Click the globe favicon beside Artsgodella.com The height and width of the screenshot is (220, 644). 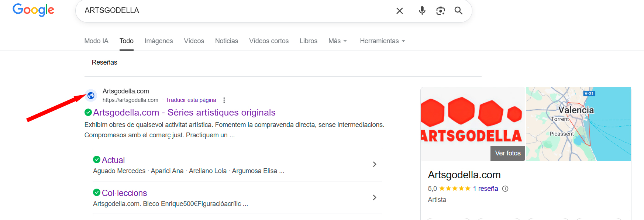[91, 96]
